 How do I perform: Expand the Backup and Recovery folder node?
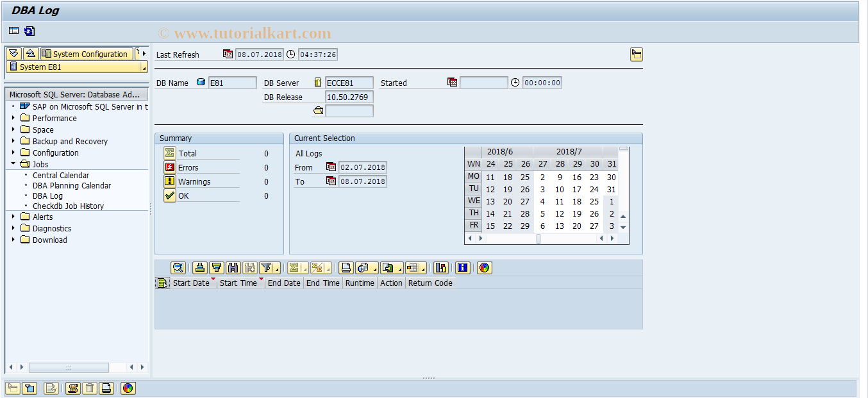pos(13,141)
